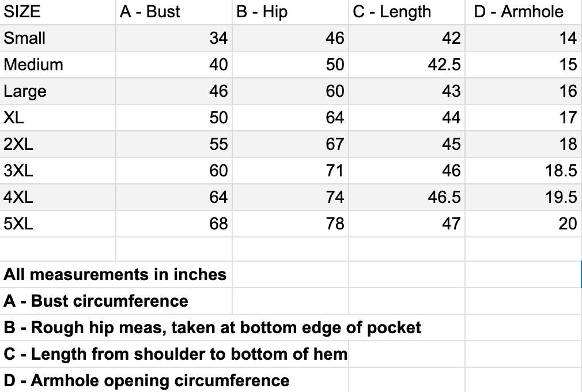582x392 pixels.
Task: Select the Length from shoulder description cell
Action: [x=175, y=354]
